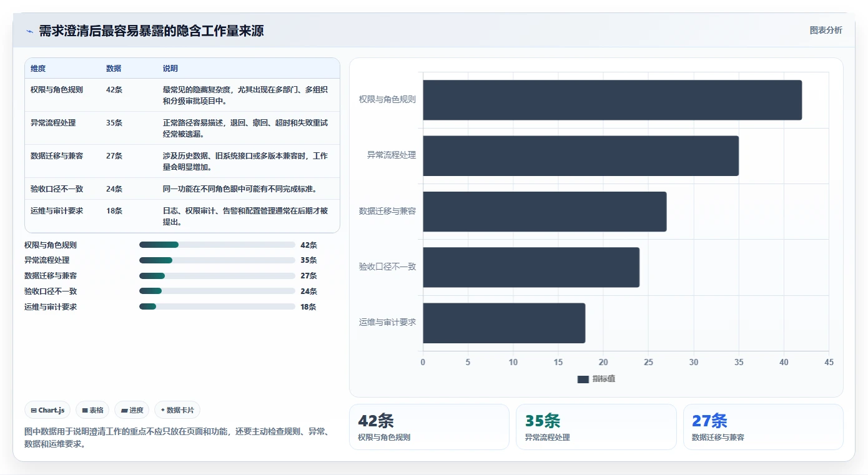Screen dimensions: 868x475
Task: Click the page title 需求澄清后最容易暴露的隐含工作量来源
Action: coord(151,31)
